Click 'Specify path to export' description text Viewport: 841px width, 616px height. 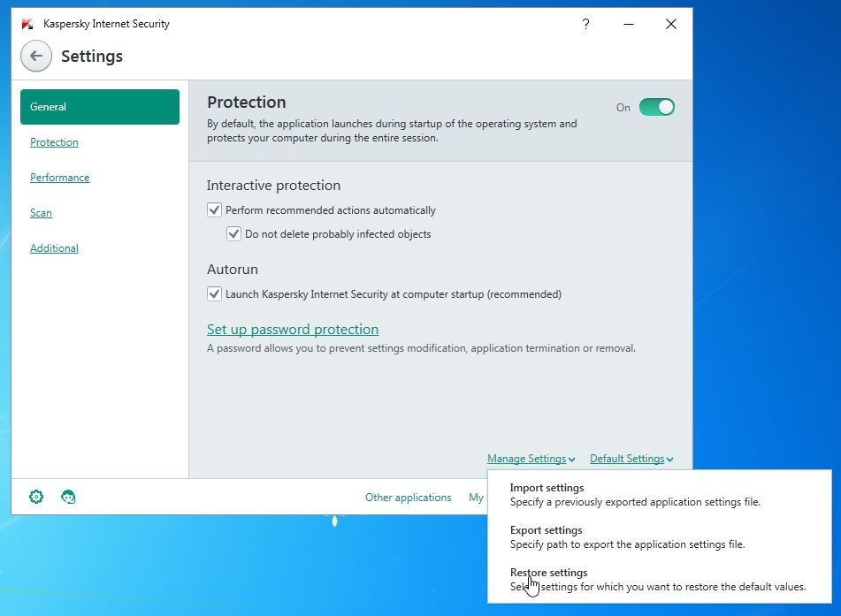point(628,544)
